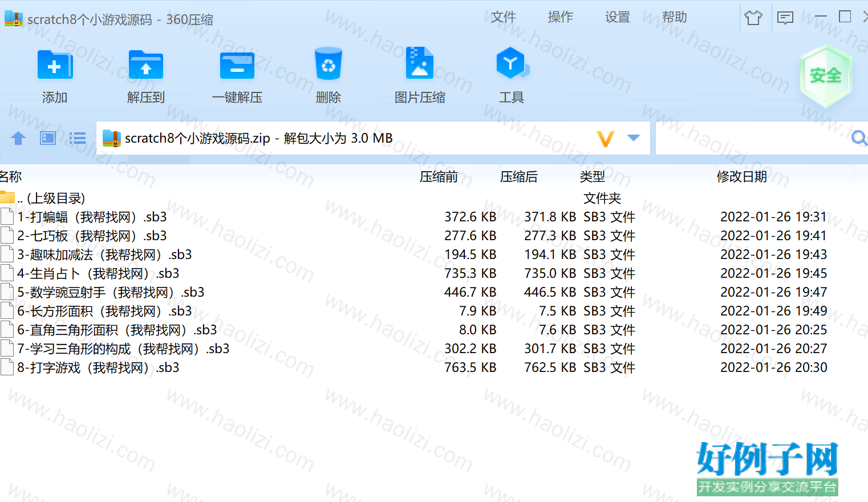
Task: Click file icon of 8-打字游戏 row
Action: [7, 367]
